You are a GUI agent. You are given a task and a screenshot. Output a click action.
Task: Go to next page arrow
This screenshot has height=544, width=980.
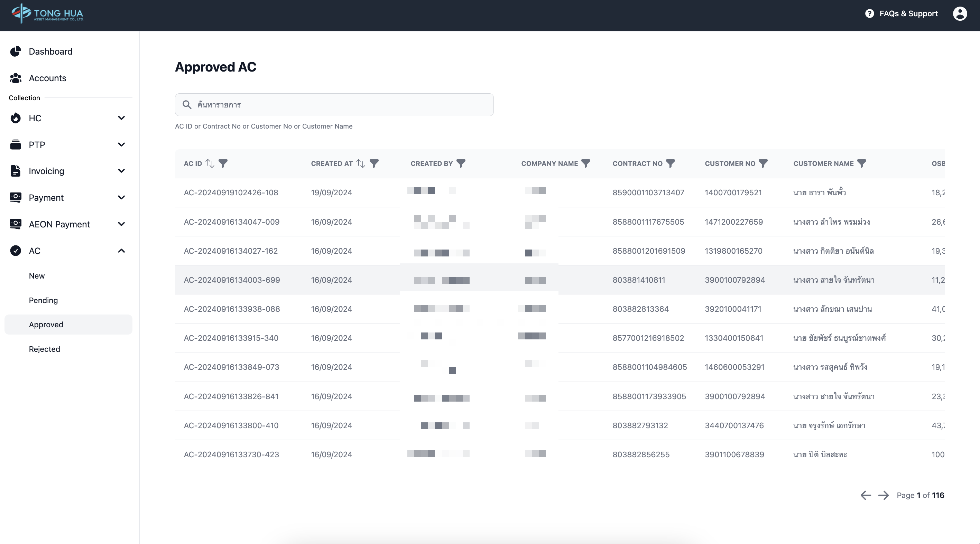coord(884,495)
